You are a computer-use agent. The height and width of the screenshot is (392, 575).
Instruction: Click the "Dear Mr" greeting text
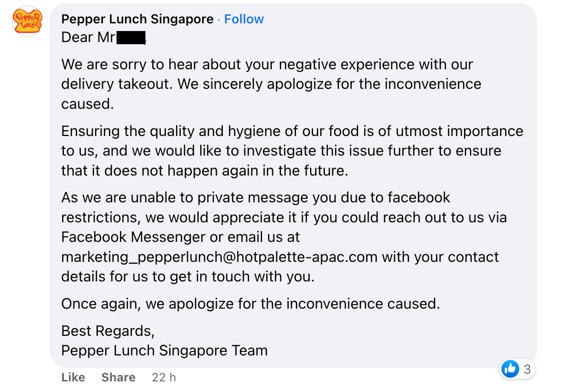88,37
